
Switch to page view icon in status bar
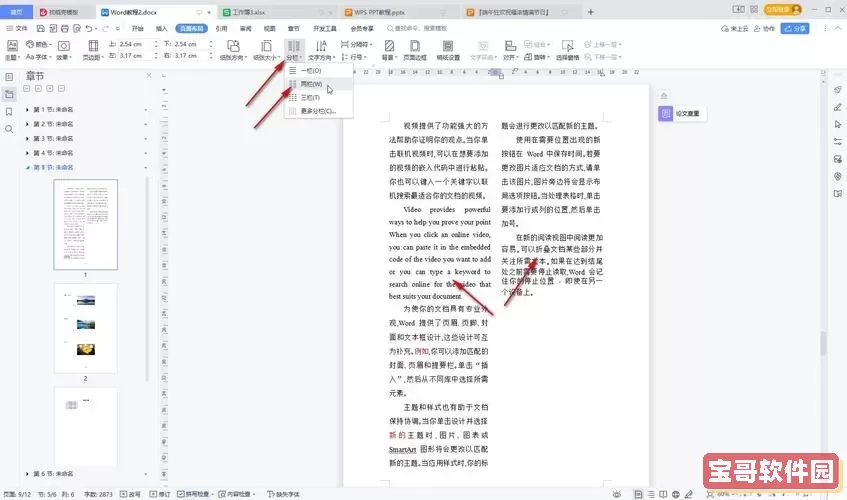click(638, 494)
